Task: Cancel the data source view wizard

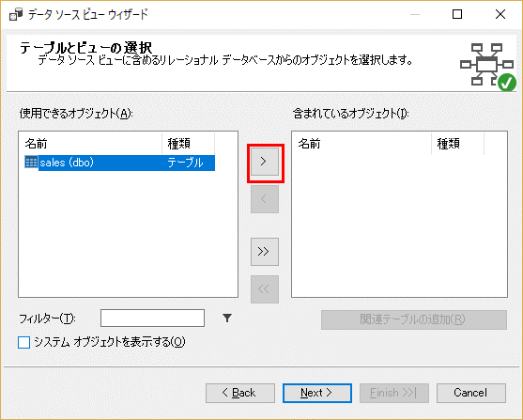Action: (x=471, y=393)
